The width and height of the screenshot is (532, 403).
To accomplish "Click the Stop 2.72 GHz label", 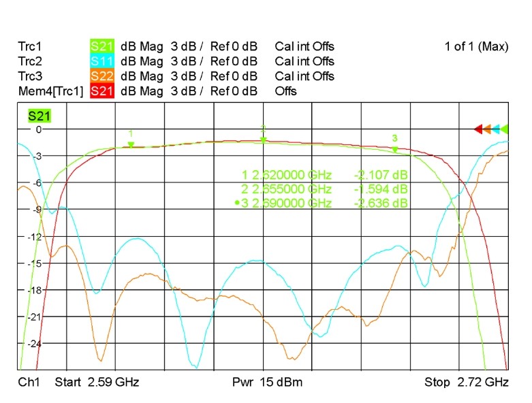I will 467,382.
